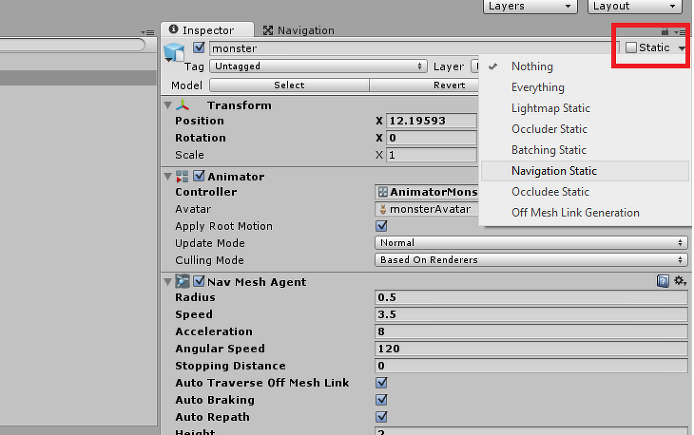Click the Animator component title text
This screenshot has width=694, height=435.
coord(235,177)
